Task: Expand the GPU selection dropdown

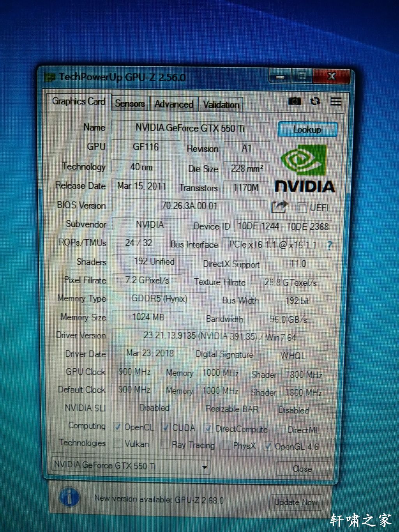Action: point(205,467)
